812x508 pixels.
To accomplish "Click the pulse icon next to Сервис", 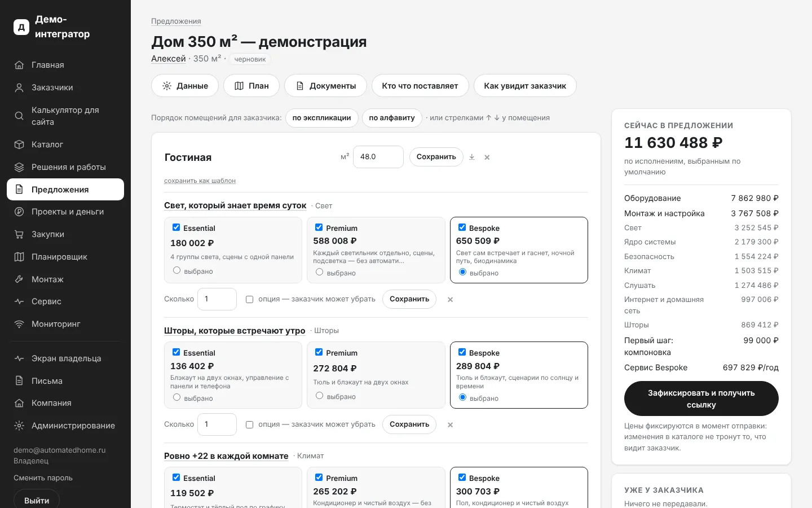I will pyautogui.click(x=19, y=301).
